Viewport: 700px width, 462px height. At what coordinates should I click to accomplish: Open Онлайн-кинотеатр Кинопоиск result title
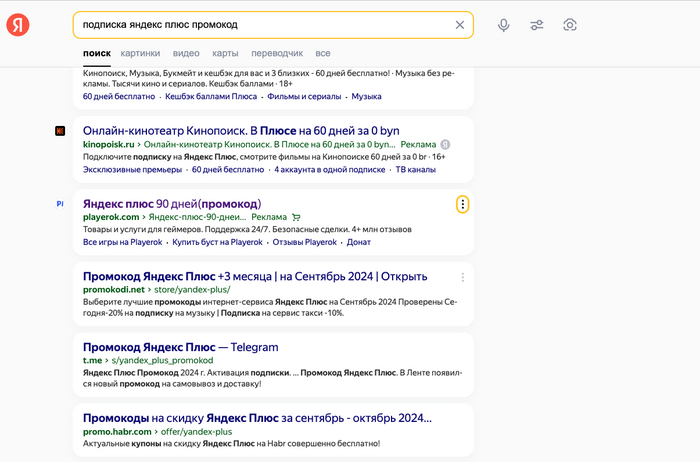241,131
